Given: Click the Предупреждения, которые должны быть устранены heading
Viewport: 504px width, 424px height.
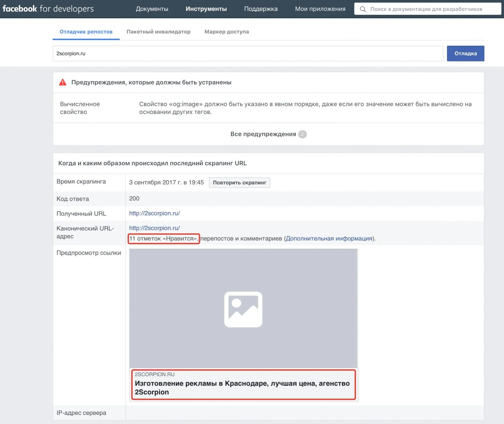Looking at the screenshot, I should coord(152,82).
